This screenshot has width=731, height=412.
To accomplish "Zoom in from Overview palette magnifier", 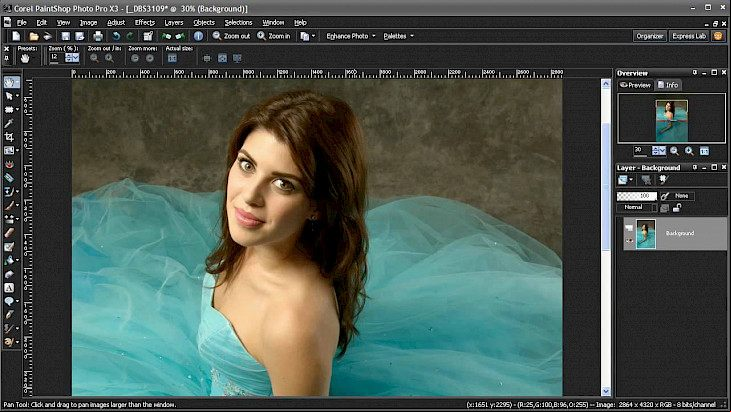I will tap(689, 151).
